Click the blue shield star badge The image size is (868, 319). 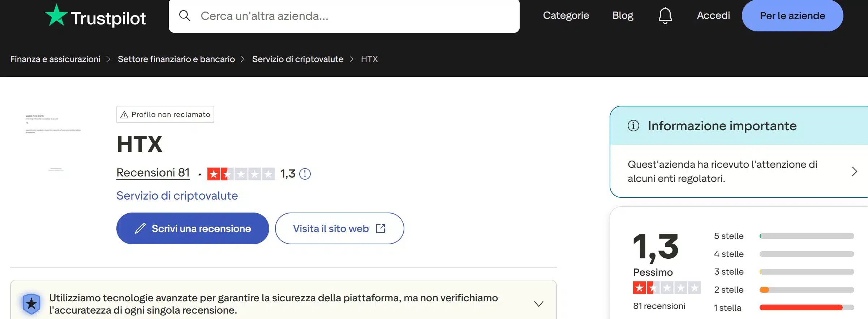point(31,303)
